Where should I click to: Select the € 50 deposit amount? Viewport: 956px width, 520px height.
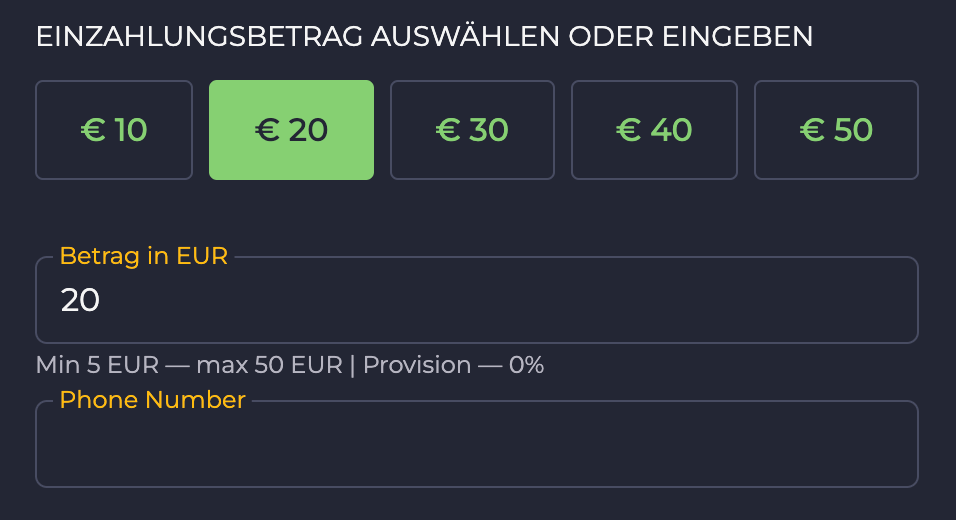[x=836, y=130]
